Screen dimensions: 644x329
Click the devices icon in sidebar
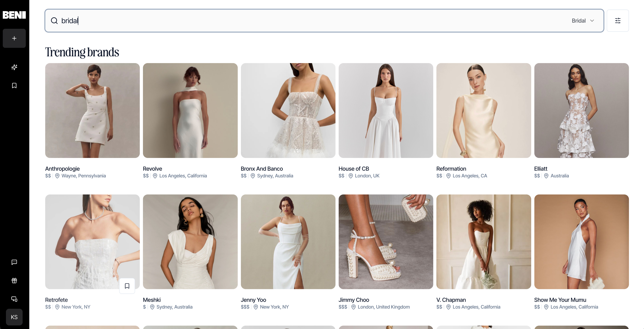point(14,299)
